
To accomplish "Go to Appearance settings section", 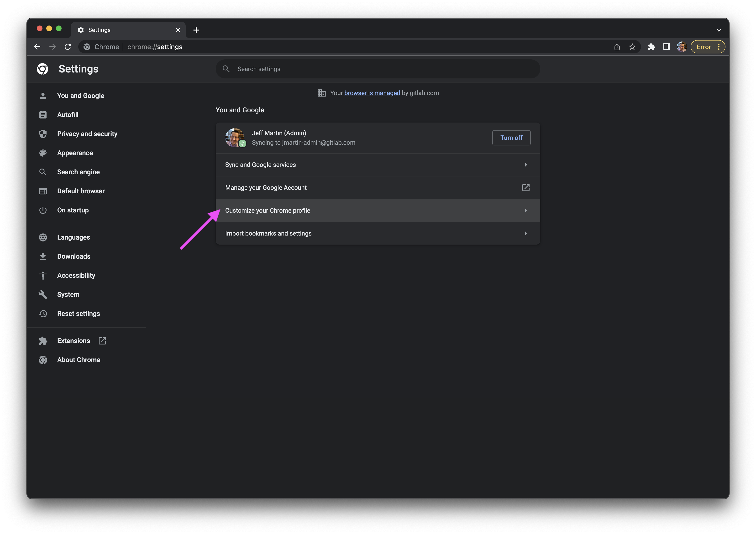I will [75, 153].
